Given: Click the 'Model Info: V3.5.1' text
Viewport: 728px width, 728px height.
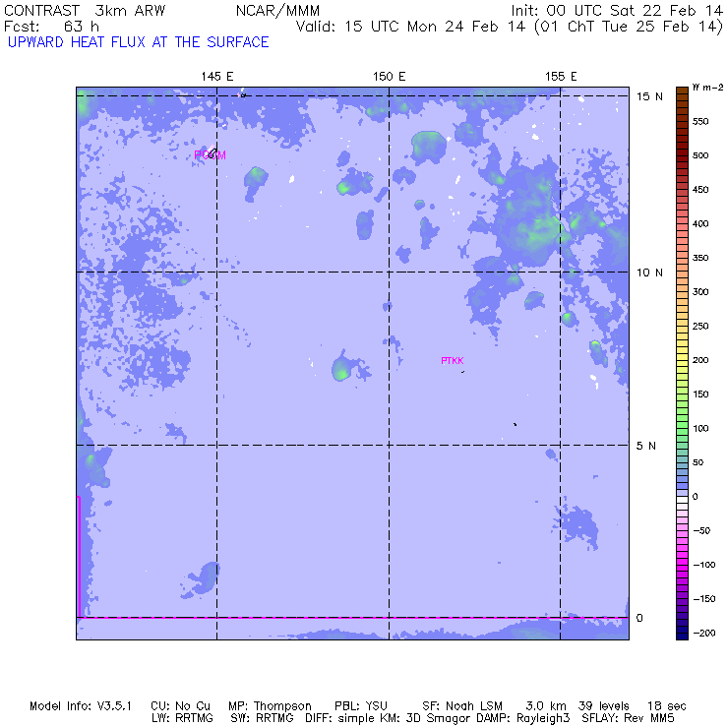Looking at the screenshot, I should (x=81, y=706).
